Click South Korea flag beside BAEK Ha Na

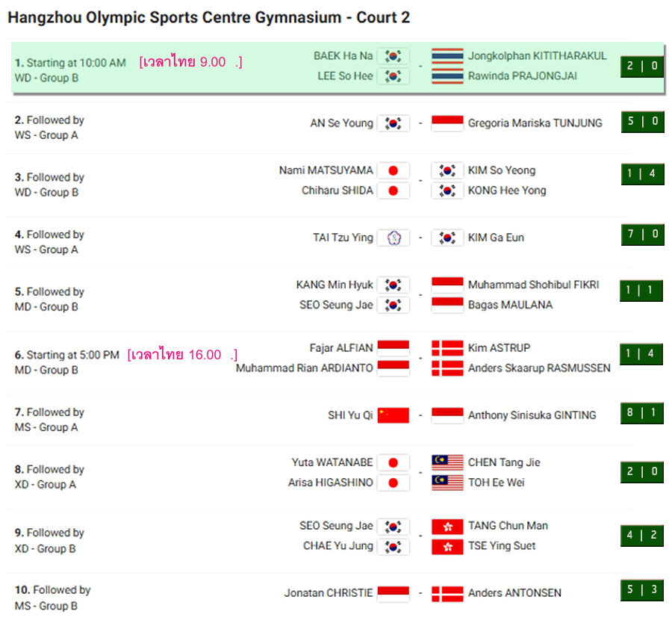(393, 56)
